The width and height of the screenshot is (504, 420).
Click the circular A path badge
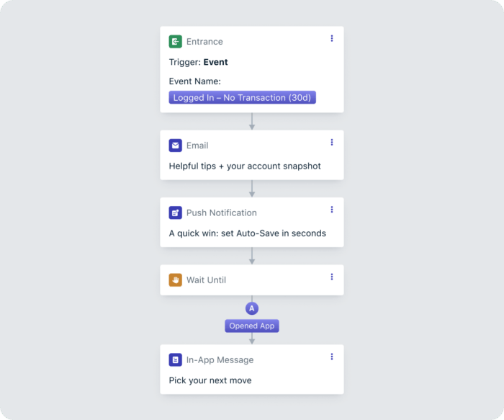tap(252, 308)
